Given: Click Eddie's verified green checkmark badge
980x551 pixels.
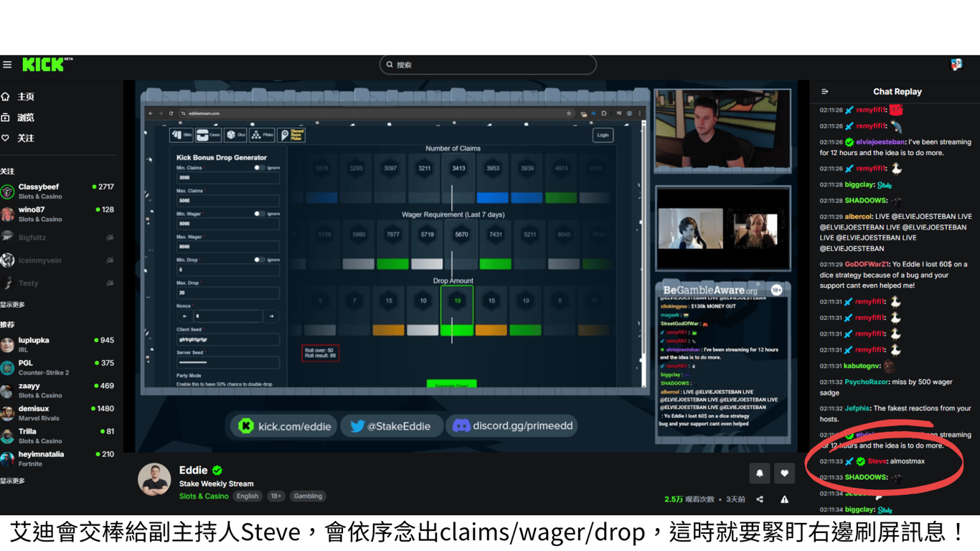Looking at the screenshot, I should [217, 471].
